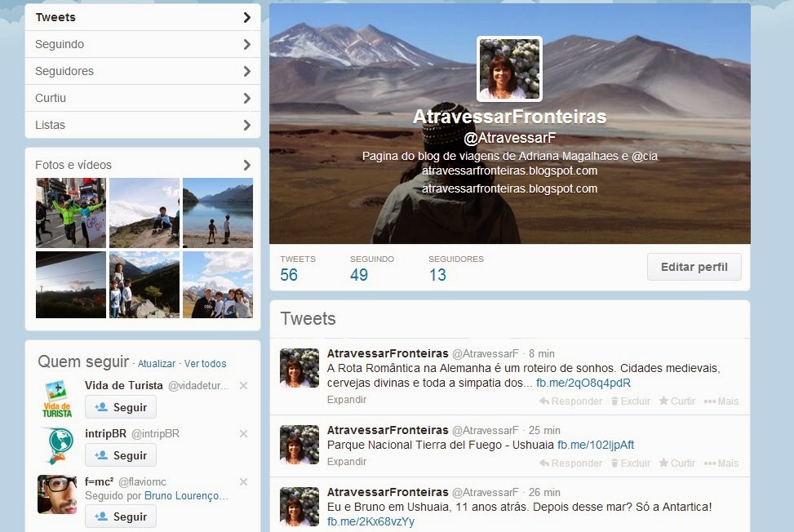The width and height of the screenshot is (794, 532).
Task: Click the @cia mention in the bio
Action: click(x=644, y=156)
